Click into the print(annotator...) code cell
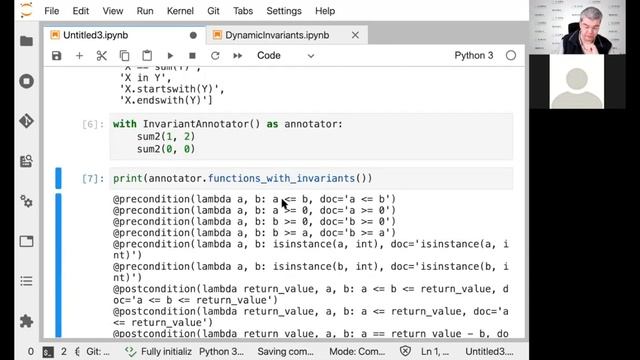Viewport: 640px width, 360px height. (311, 178)
